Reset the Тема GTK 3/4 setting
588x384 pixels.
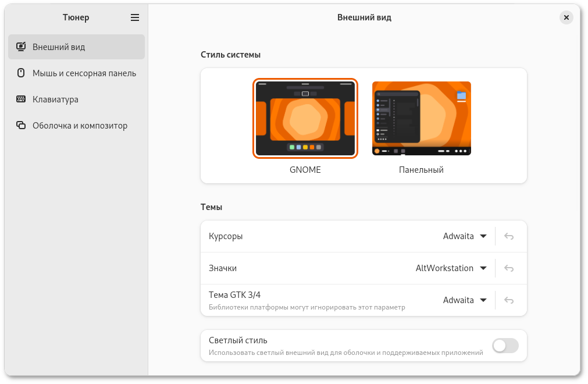pyautogui.click(x=509, y=300)
